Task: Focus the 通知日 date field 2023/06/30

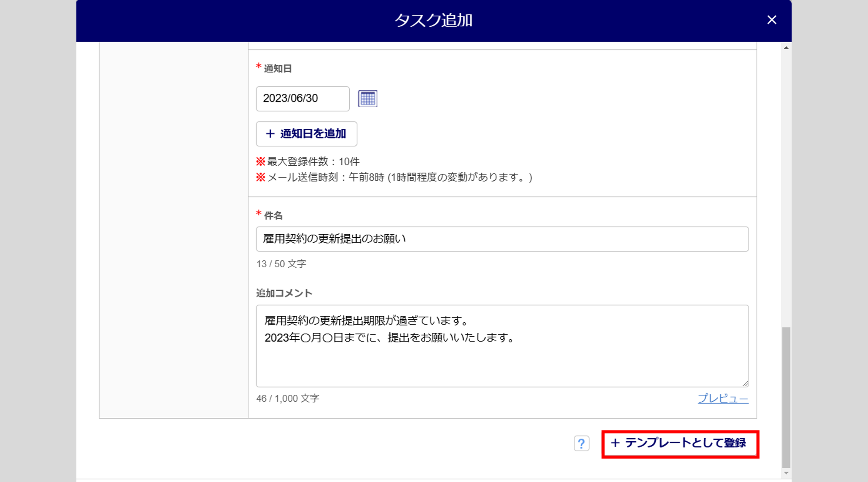Action: tap(302, 98)
